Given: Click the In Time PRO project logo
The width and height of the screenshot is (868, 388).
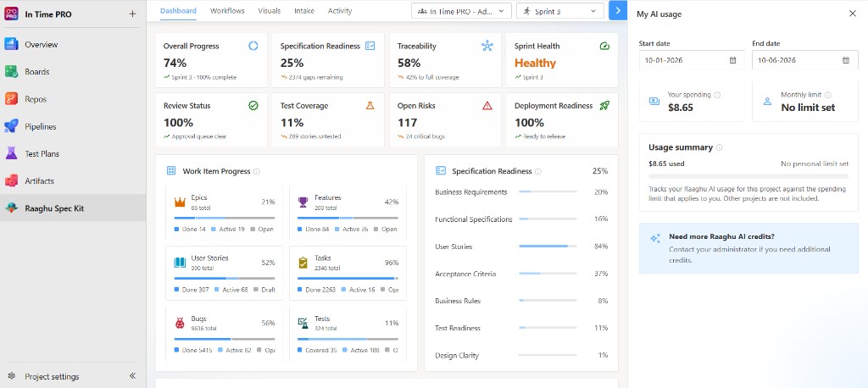Looking at the screenshot, I should 12,14.
